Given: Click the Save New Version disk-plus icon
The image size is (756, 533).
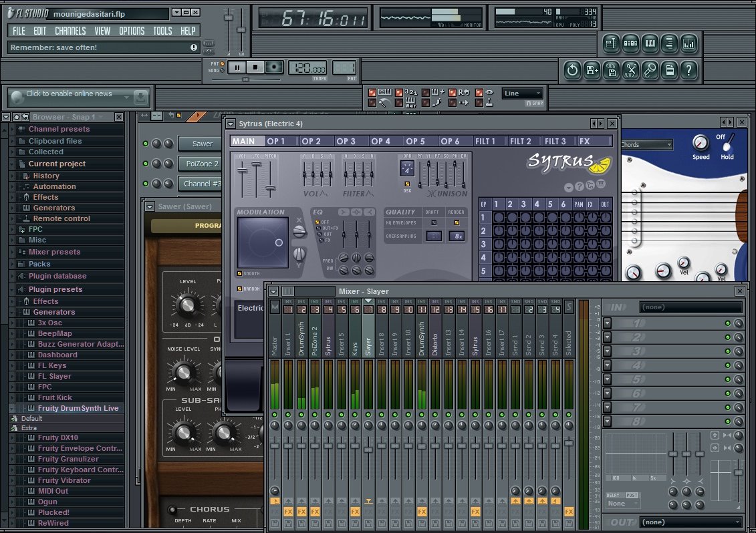Looking at the screenshot, I should tap(592, 70).
